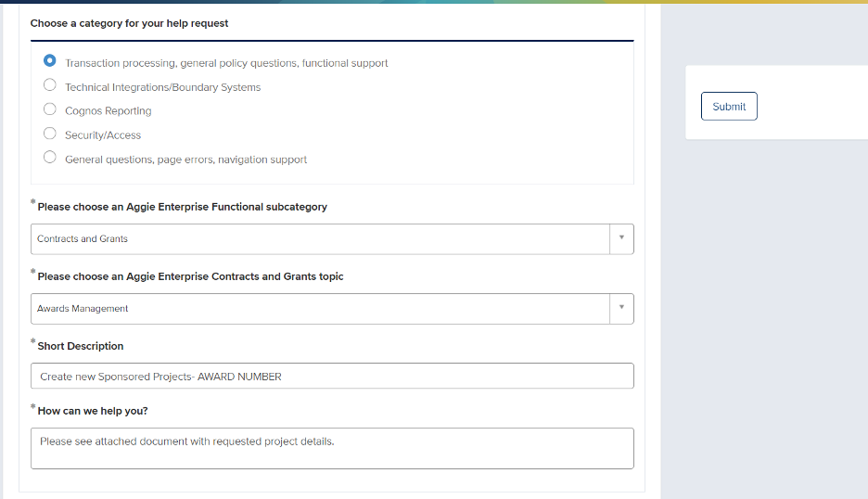
Task: Open the Contracts and Grants topic dropdown arrow
Action: 621,308
